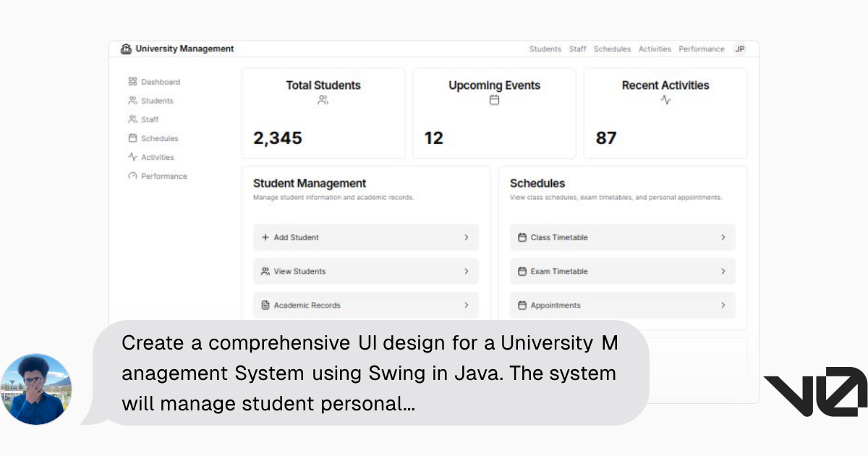
Task: Switch to Performance in the top navigation
Action: coord(702,49)
